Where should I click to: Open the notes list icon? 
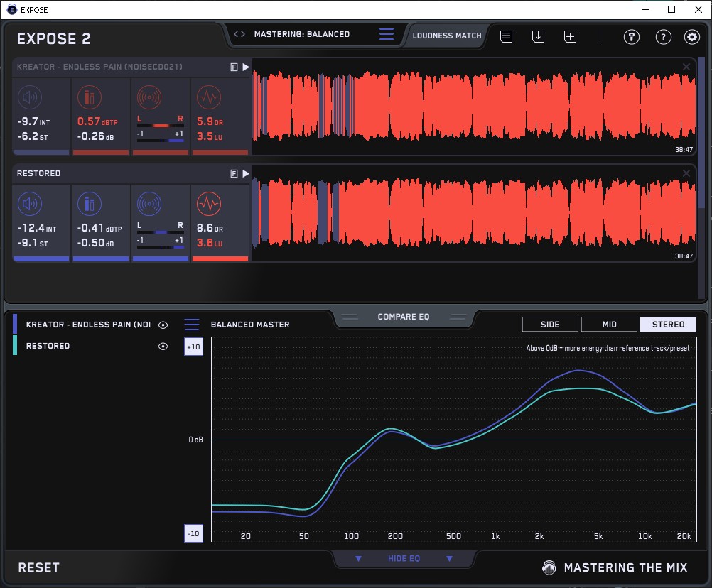pyautogui.click(x=506, y=37)
